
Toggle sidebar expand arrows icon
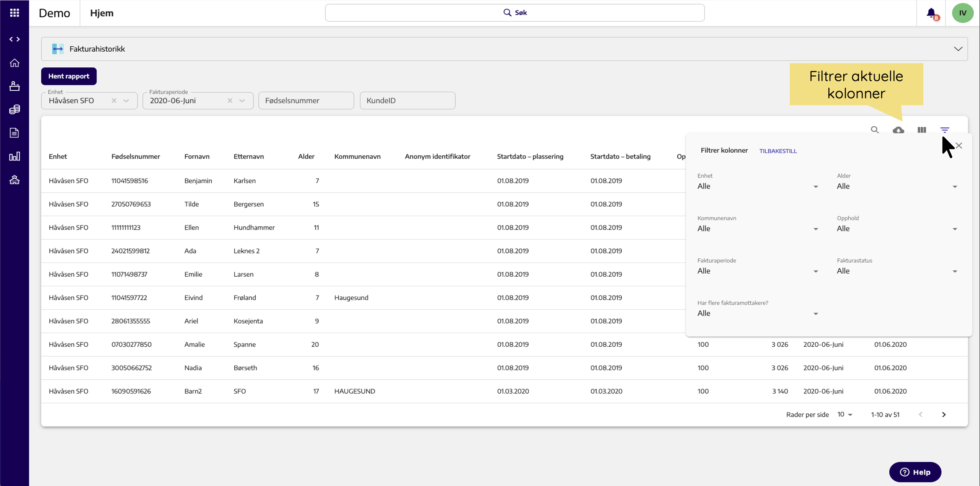(15, 39)
